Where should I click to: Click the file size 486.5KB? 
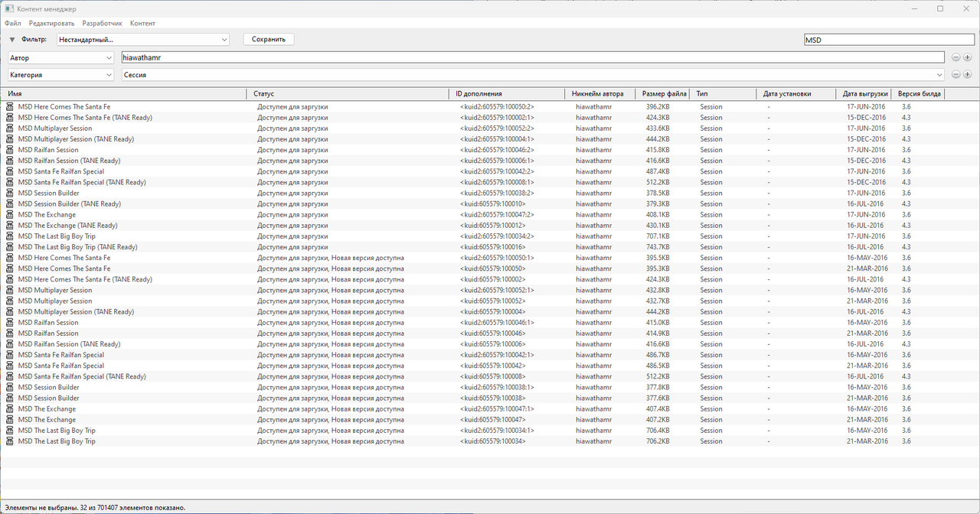click(x=658, y=366)
